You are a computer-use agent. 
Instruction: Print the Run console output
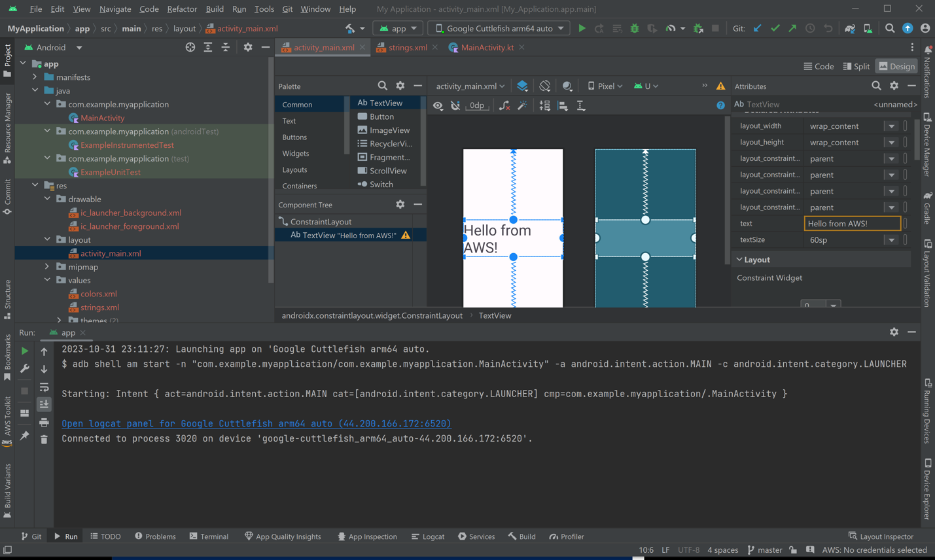pyautogui.click(x=44, y=423)
